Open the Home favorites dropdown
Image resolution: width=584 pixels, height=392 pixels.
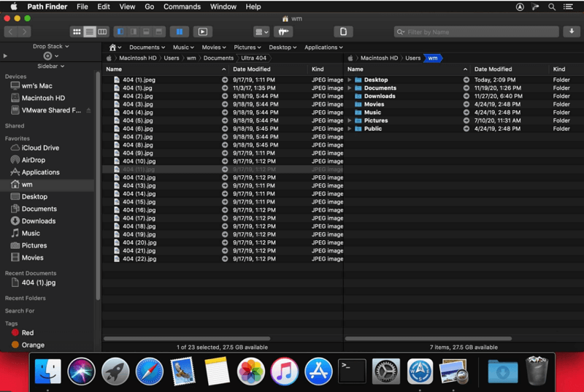[x=115, y=47]
